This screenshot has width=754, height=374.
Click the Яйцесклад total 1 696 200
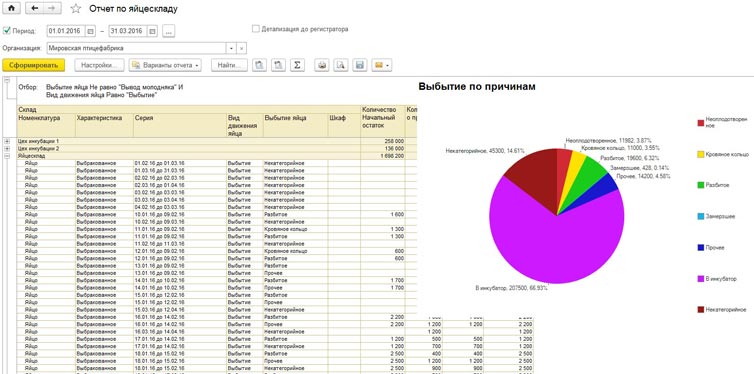tap(391, 156)
